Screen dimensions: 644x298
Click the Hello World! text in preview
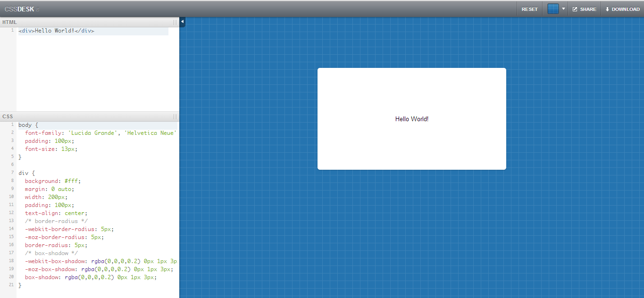point(411,119)
